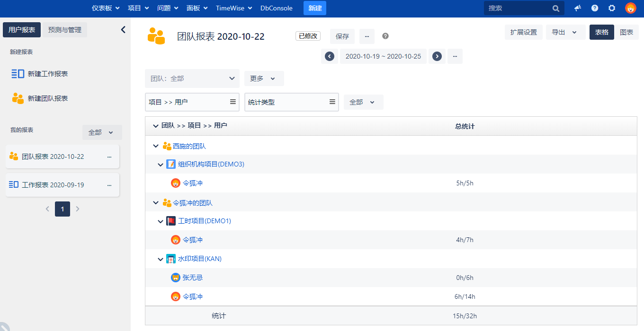The width and height of the screenshot is (644, 331).
Task: Open the 团队: 全部 dropdown
Action: click(192, 78)
